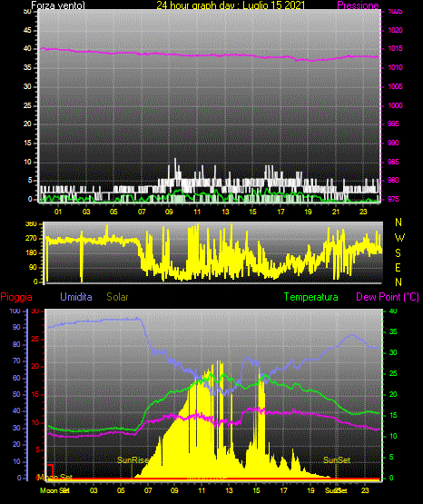This screenshot has width=423, height=504.
Task: Click hour "09" under the wind force graph
Action: point(169,212)
